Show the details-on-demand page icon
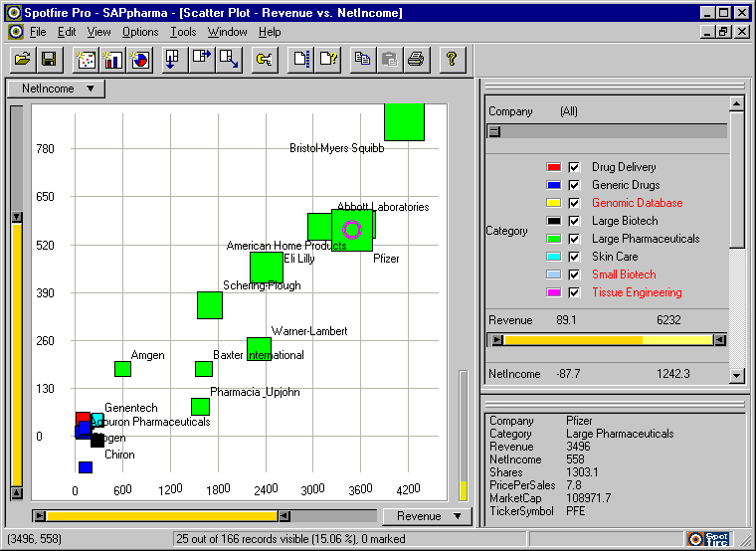The image size is (756, 551). [x=328, y=60]
